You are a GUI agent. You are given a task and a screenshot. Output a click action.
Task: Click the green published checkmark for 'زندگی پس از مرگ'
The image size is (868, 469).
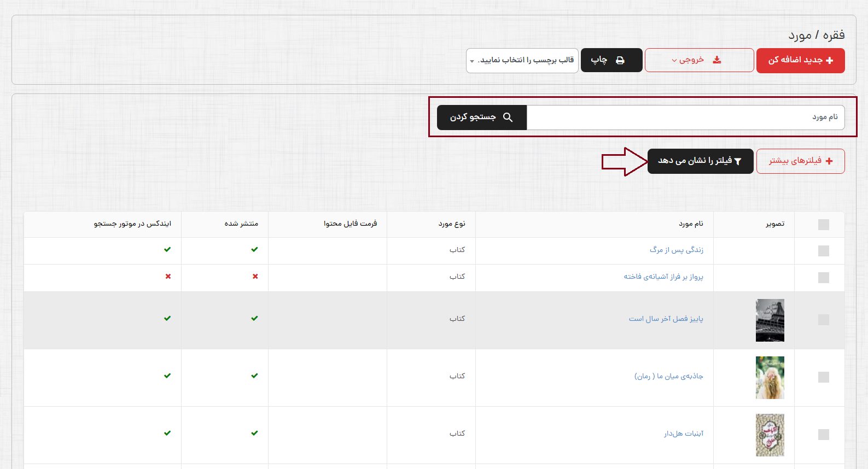(x=254, y=250)
